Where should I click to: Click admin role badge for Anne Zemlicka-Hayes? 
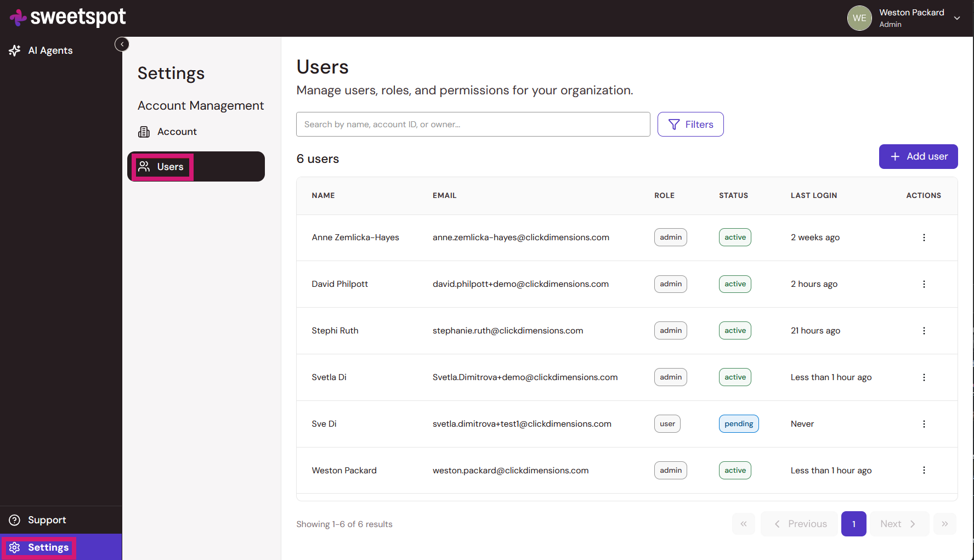coord(671,237)
